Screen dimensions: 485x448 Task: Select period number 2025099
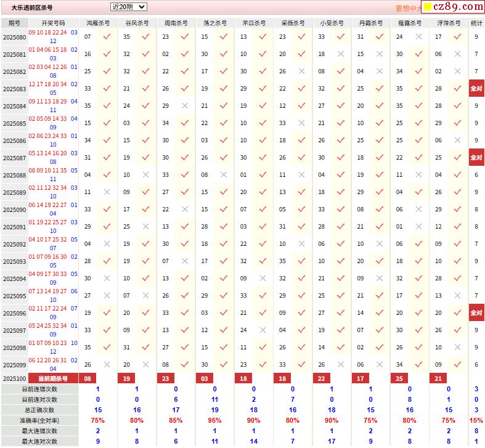pyautogui.click(x=15, y=365)
